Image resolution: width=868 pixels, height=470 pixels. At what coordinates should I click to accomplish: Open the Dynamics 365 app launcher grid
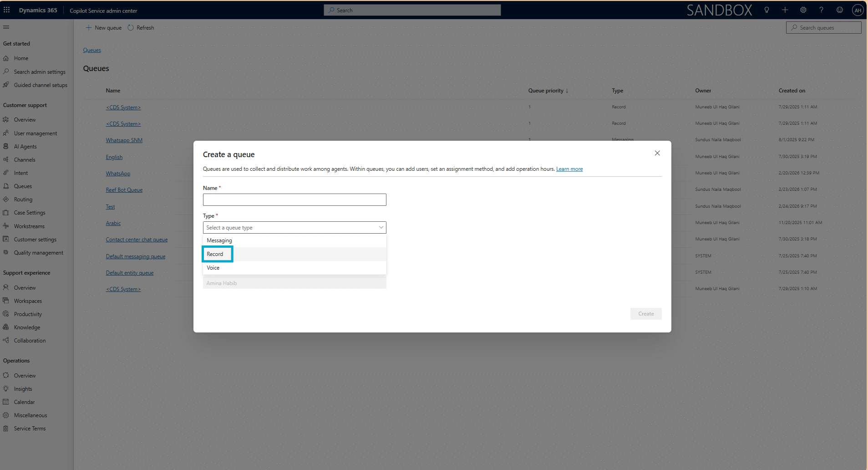coord(7,10)
